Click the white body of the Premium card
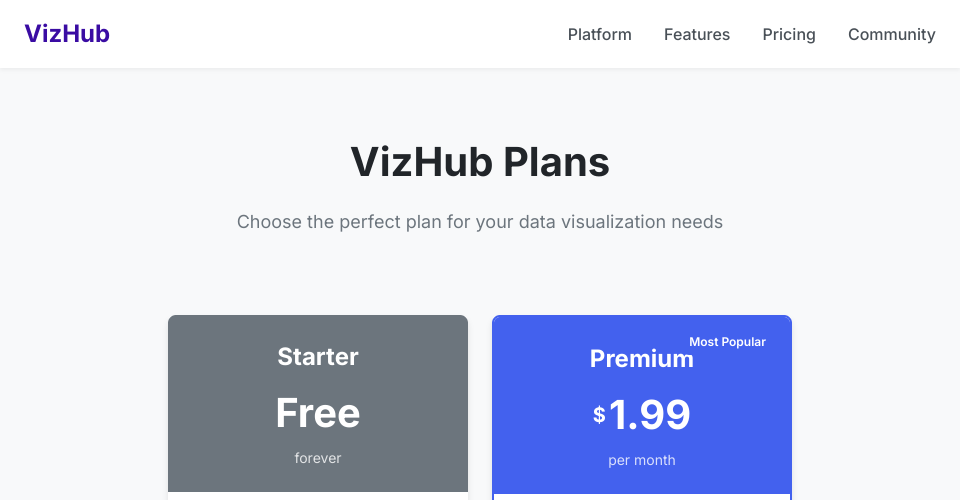This screenshot has width=960, height=500. point(641,497)
